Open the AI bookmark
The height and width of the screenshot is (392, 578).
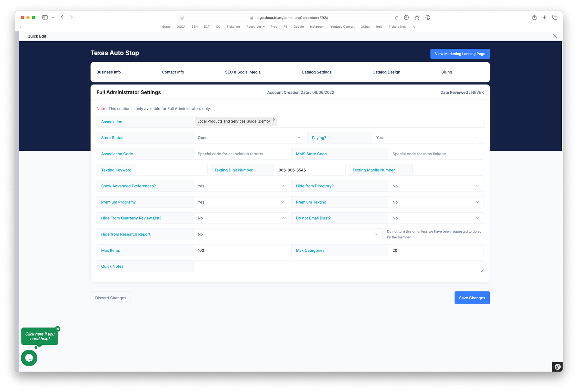coord(414,27)
